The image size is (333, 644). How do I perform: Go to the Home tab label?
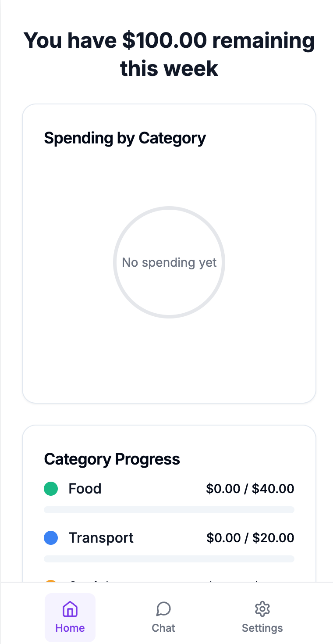[70, 628]
